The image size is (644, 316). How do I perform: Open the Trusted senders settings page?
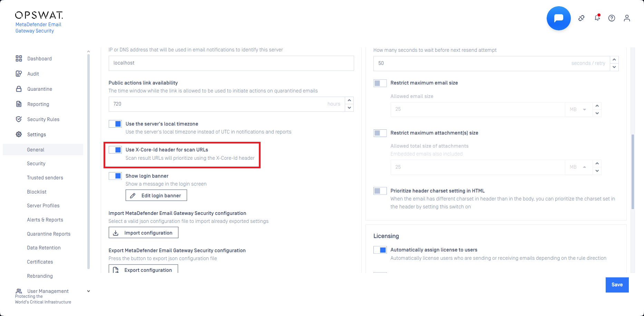(x=45, y=178)
